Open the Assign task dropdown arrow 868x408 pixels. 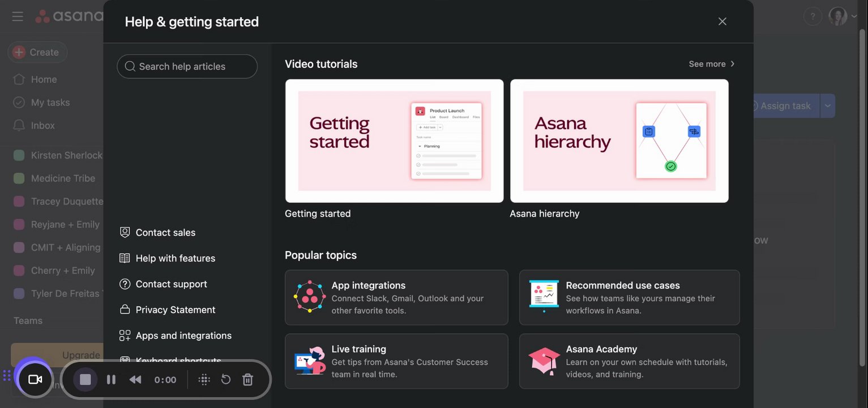coord(827,106)
